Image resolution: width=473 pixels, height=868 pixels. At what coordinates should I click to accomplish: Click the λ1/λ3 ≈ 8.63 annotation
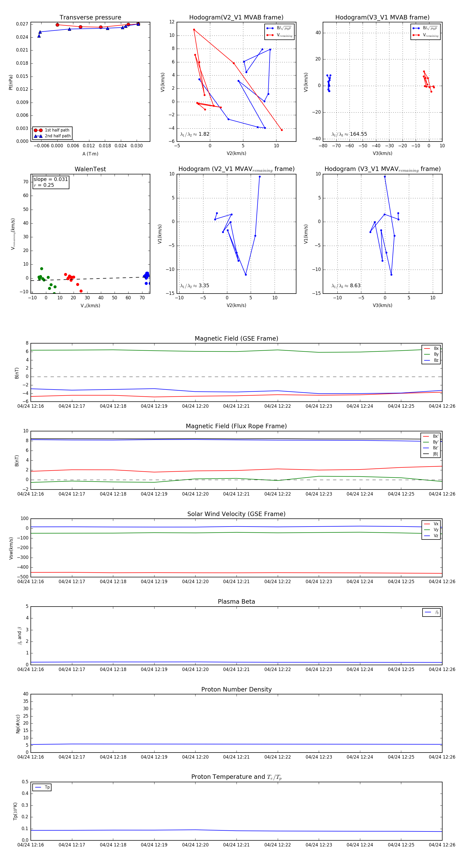[346, 286]
